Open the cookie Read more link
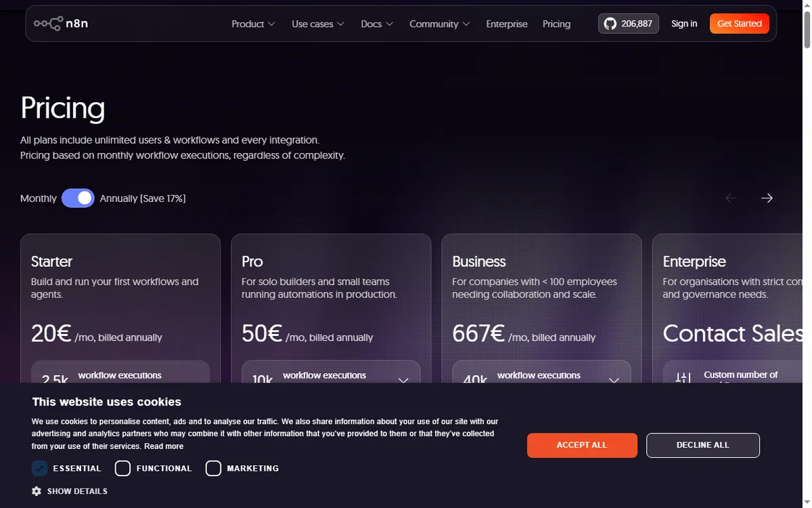The width and height of the screenshot is (812, 508). click(164, 446)
